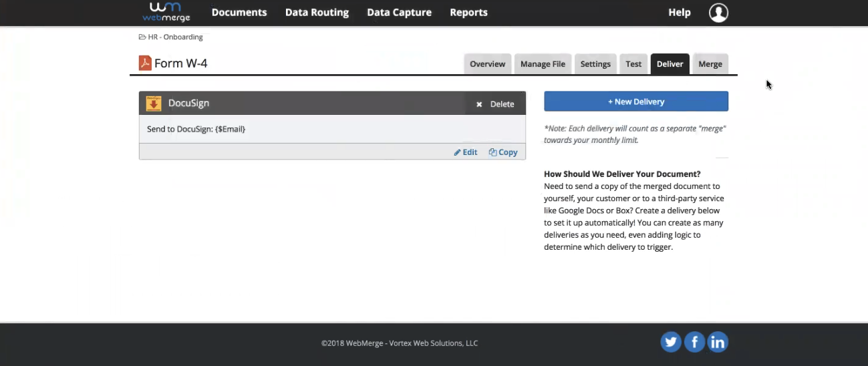Image resolution: width=868 pixels, height=366 pixels.
Task: Delete the DocuSign delivery
Action: point(495,104)
